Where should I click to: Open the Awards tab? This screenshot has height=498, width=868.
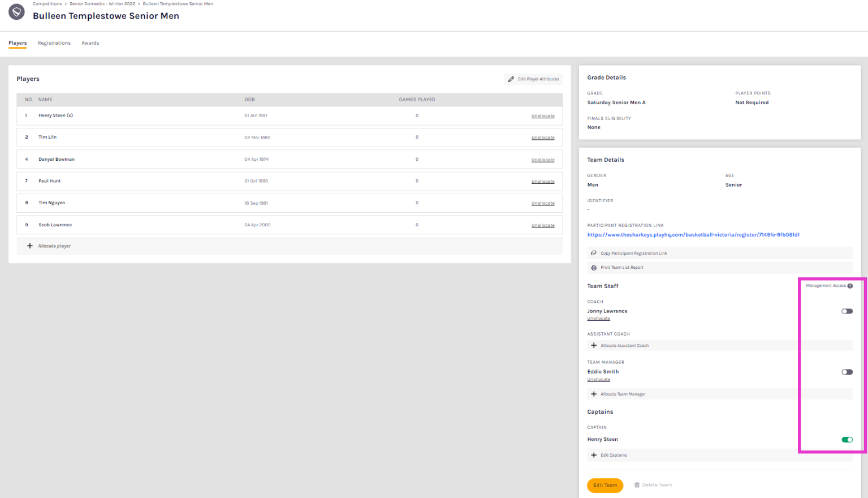pyautogui.click(x=90, y=43)
